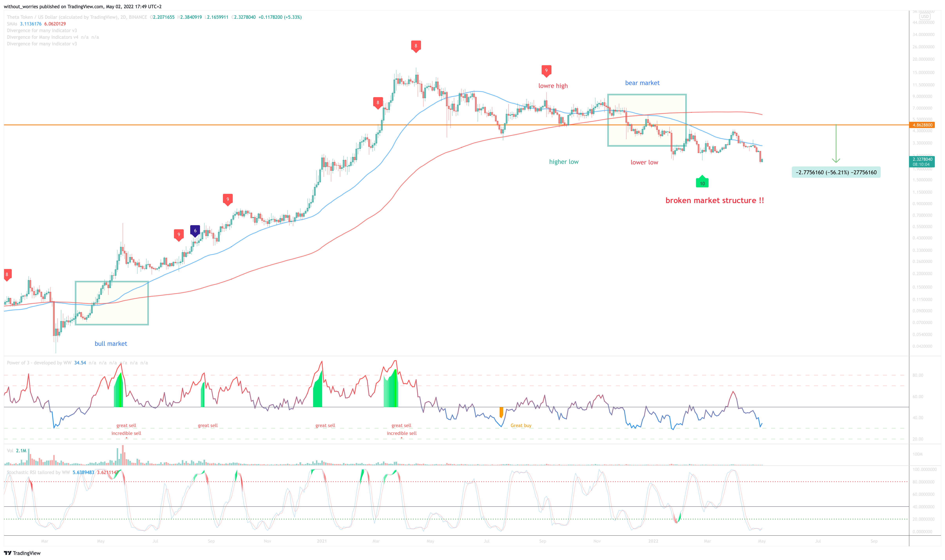The image size is (945, 560).
Task: Click the red 8 marker at the price peak
Action: coord(416,46)
